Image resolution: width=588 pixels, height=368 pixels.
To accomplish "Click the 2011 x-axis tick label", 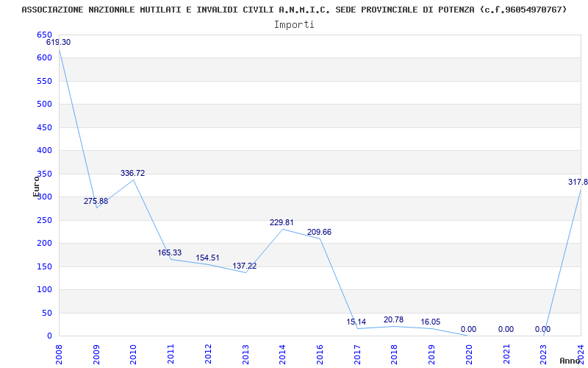I will [x=171, y=355].
